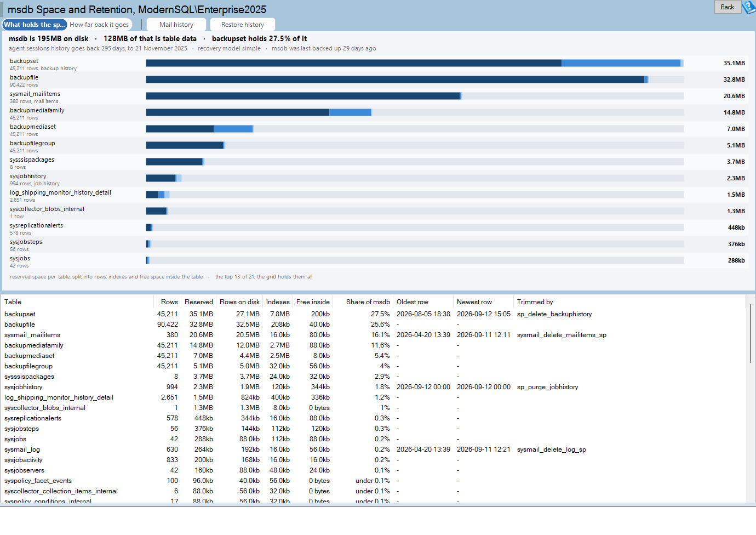Click the backupmediafamily chart bar
Screen dimensions: 756x535
[259, 112]
